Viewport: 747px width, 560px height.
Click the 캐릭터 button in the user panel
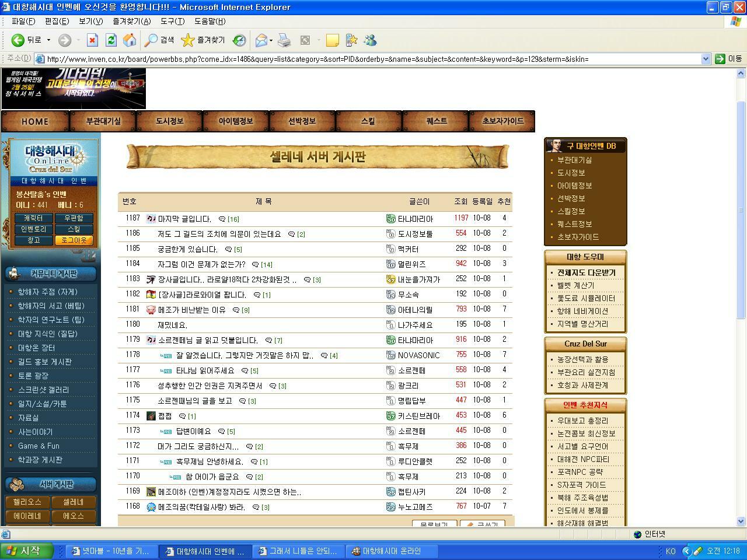(x=33, y=218)
